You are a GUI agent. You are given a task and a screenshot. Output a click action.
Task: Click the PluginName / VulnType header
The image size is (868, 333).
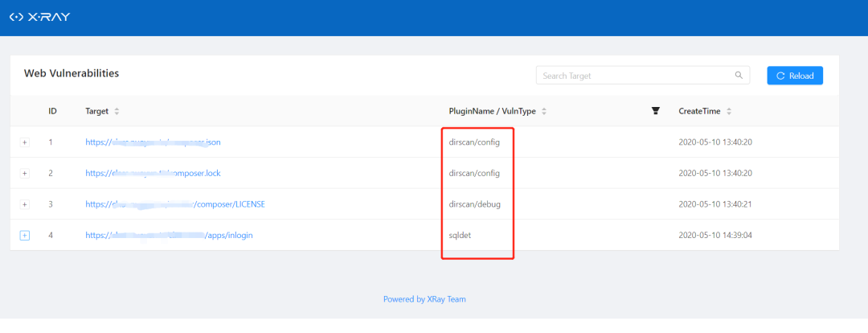492,111
